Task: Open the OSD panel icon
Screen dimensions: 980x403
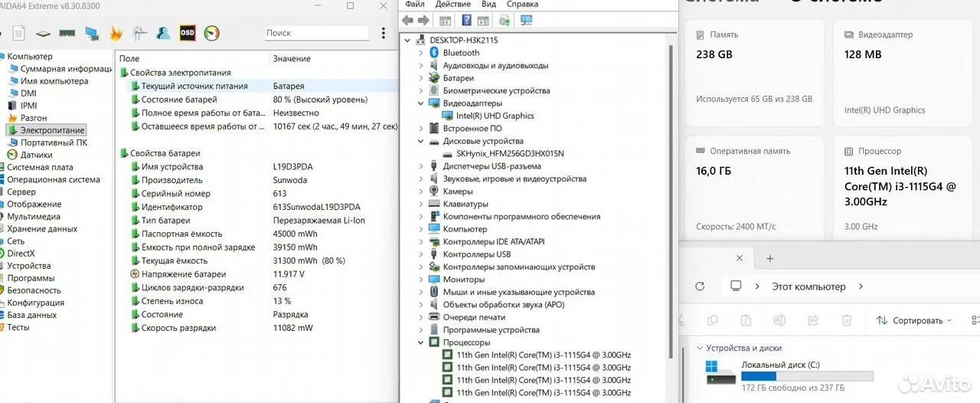Action: pos(188,33)
